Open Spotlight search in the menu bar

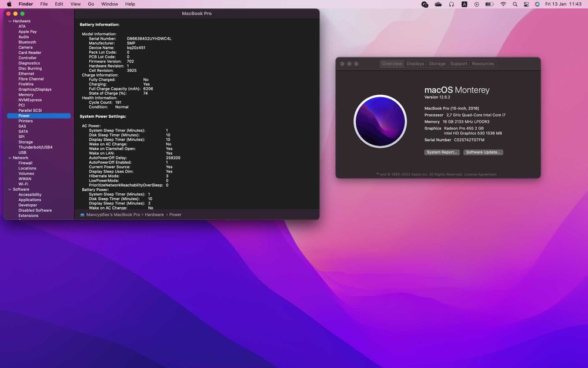click(x=515, y=4)
